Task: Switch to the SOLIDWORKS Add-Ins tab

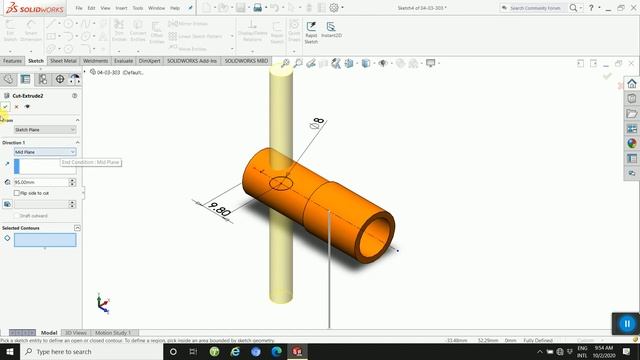Action: pos(192,61)
